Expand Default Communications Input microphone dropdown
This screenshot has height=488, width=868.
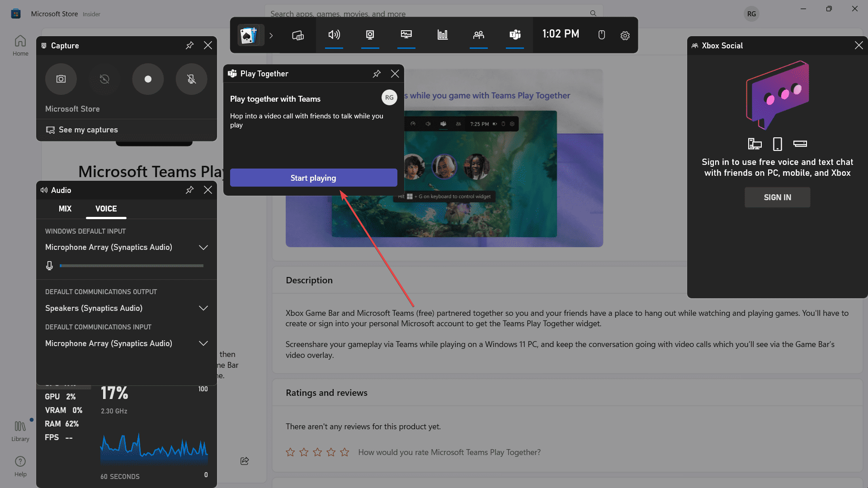click(203, 343)
